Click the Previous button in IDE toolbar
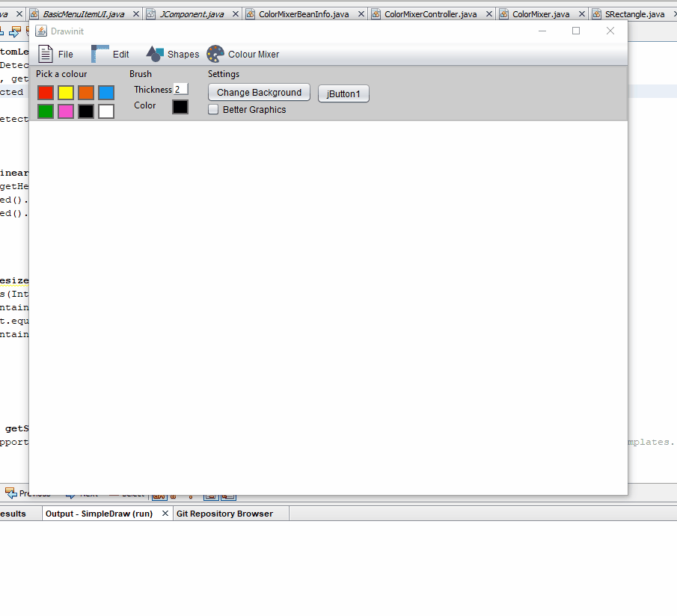This screenshot has height=616, width=677. pyautogui.click(x=28, y=493)
